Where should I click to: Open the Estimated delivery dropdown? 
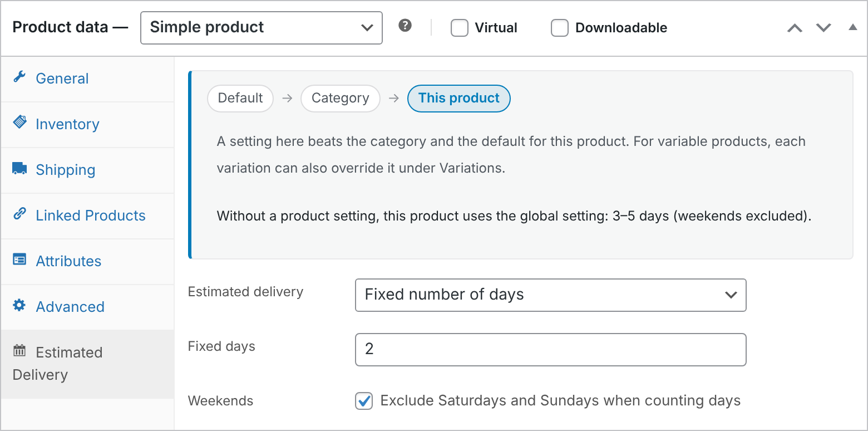(x=550, y=295)
